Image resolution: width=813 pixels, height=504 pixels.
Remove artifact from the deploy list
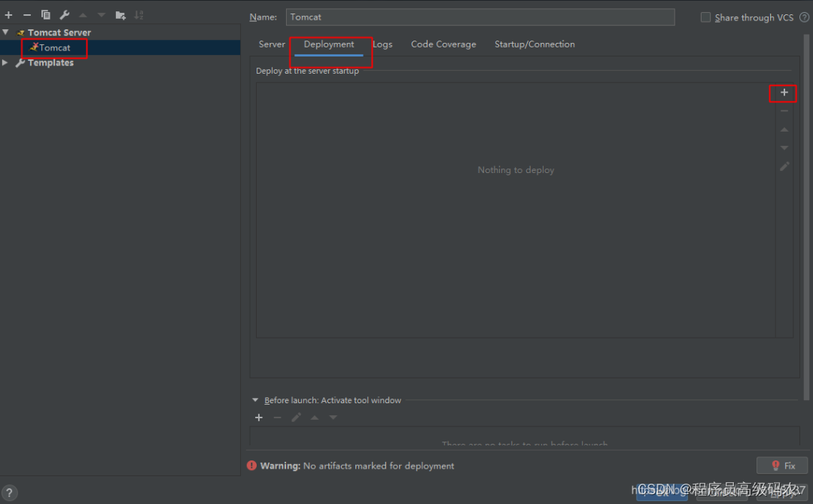[x=784, y=111]
